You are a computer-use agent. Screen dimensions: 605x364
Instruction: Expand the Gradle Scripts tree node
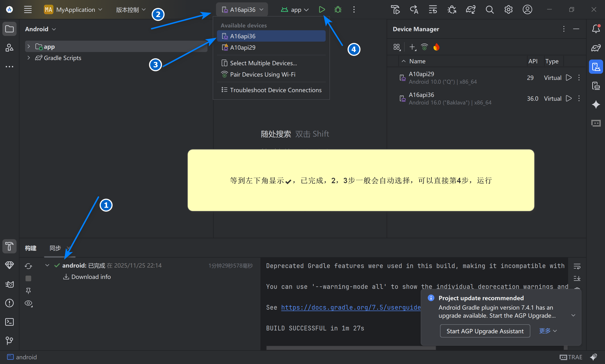pyautogui.click(x=29, y=58)
